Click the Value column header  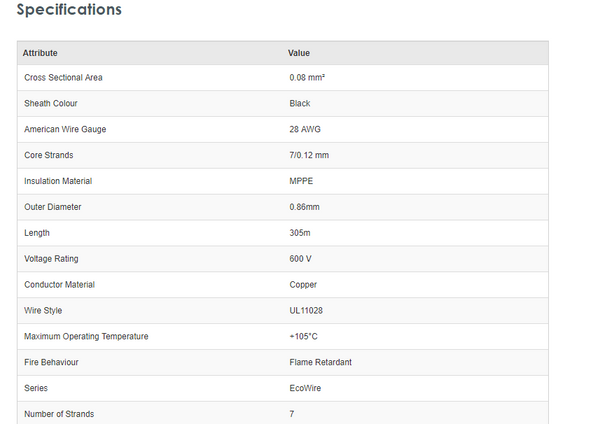point(299,52)
